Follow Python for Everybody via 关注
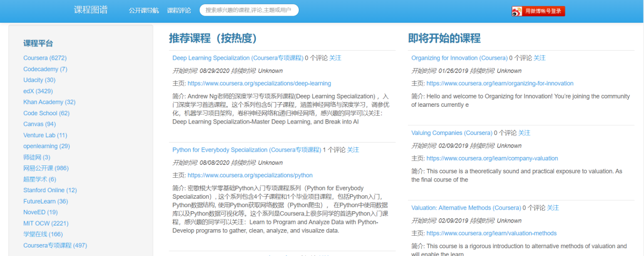The width and height of the screenshot is (644, 256). [353, 150]
